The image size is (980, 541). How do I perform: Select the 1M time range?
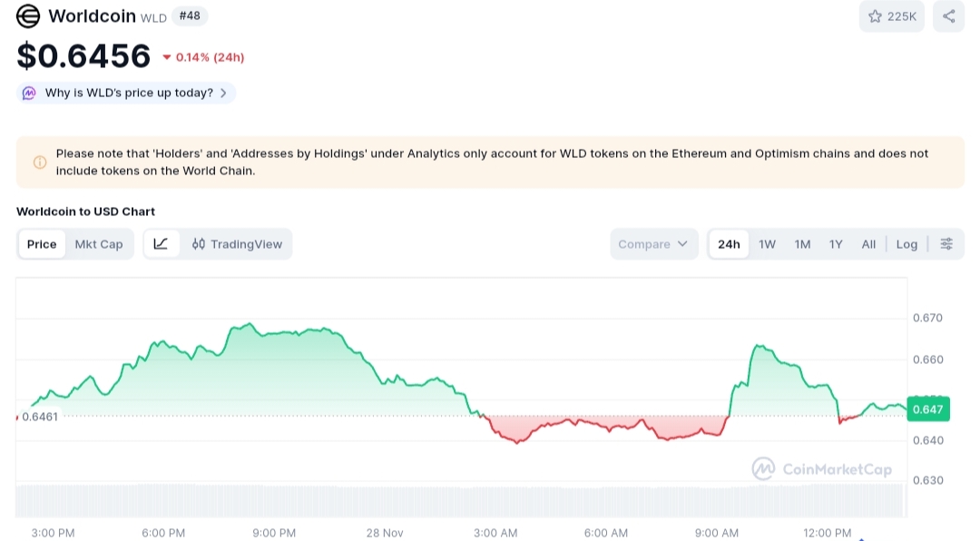pyautogui.click(x=802, y=244)
